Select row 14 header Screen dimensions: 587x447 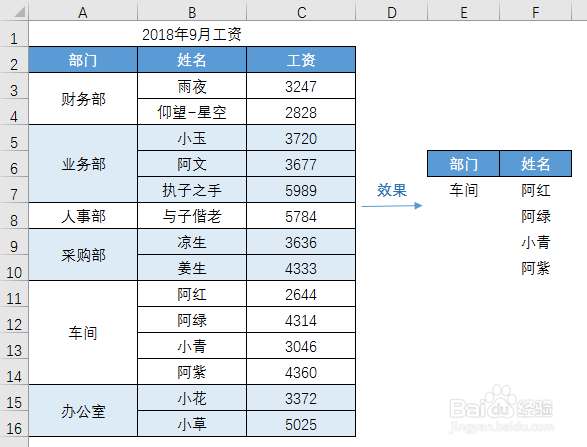point(14,372)
